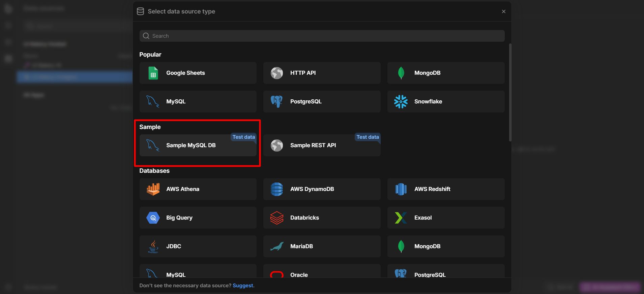Choose the Google Sheets data source
This screenshot has width=644, height=294.
click(x=198, y=73)
